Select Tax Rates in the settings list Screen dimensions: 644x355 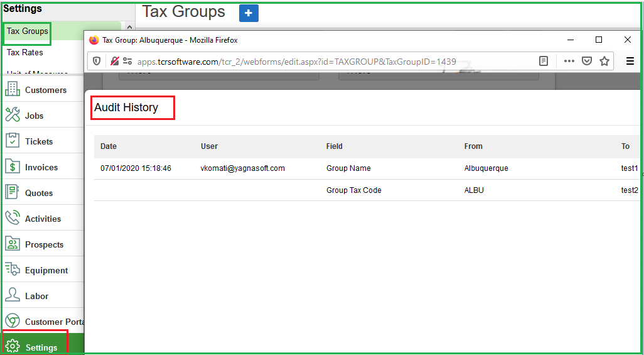(25, 53)
